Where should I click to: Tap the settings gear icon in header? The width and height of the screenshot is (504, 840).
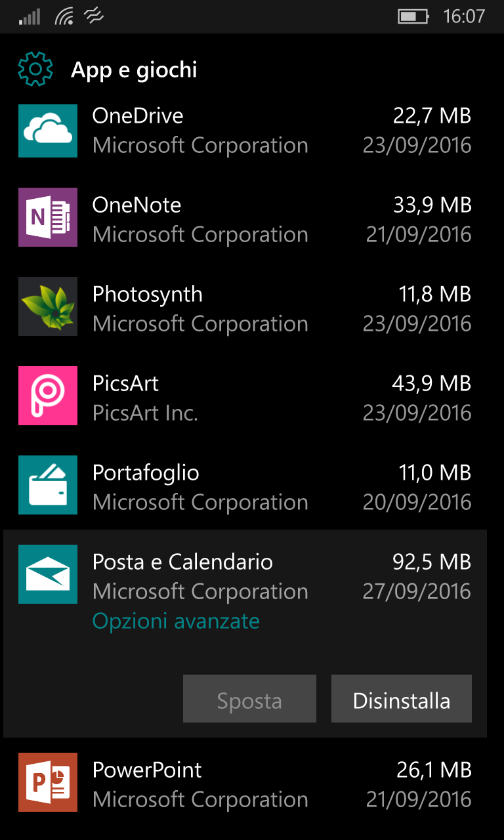coord(35,69)
